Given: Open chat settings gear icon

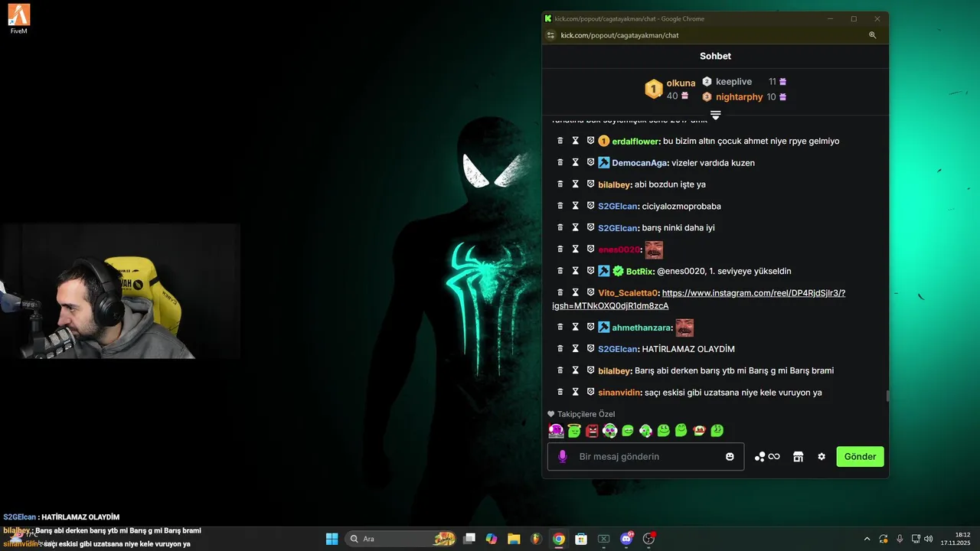Looking at the screenshot, I should [822, 457].
